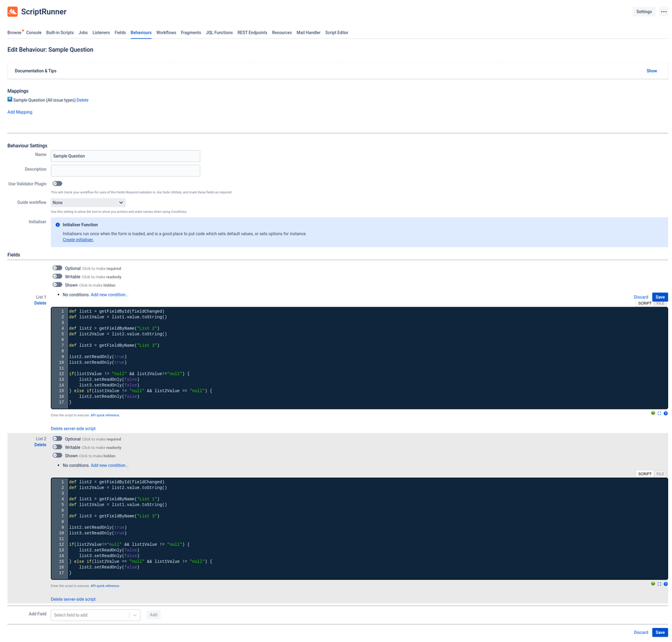Toggle Writable to make List 2 readonly
The height and width of the screenshot is (642, 672).
pos(58,447)
